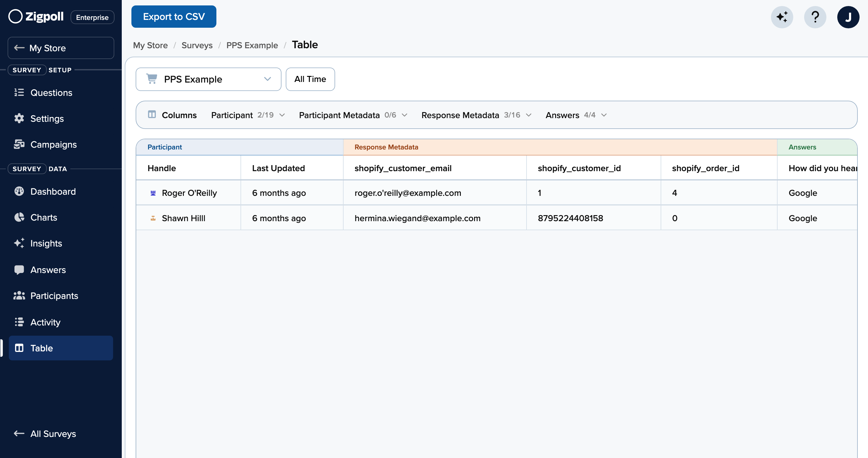Image resolution: width=868 pixels, height=458 pixels.
Task: Click the Dashboard gauge icon
Action: tap(19, 191)
